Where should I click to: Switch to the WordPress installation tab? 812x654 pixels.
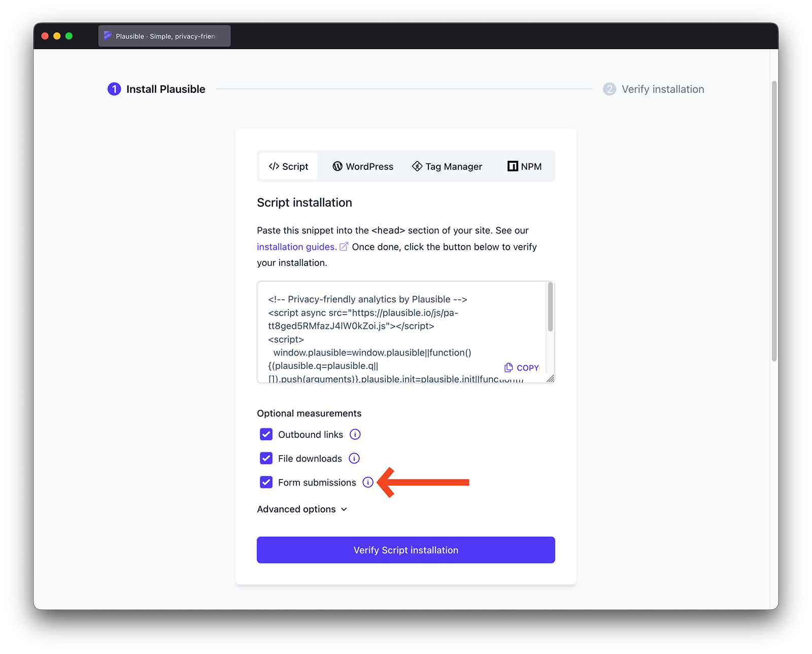click(362, 166)
